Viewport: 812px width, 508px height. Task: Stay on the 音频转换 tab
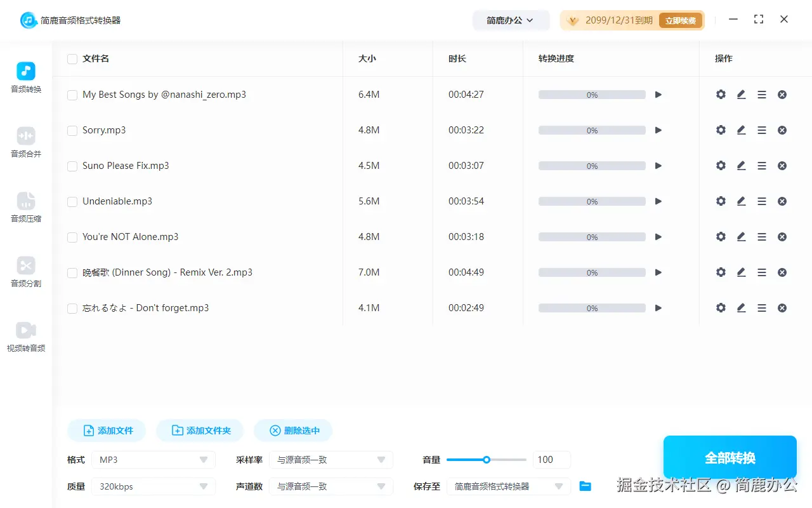point(25,76)
